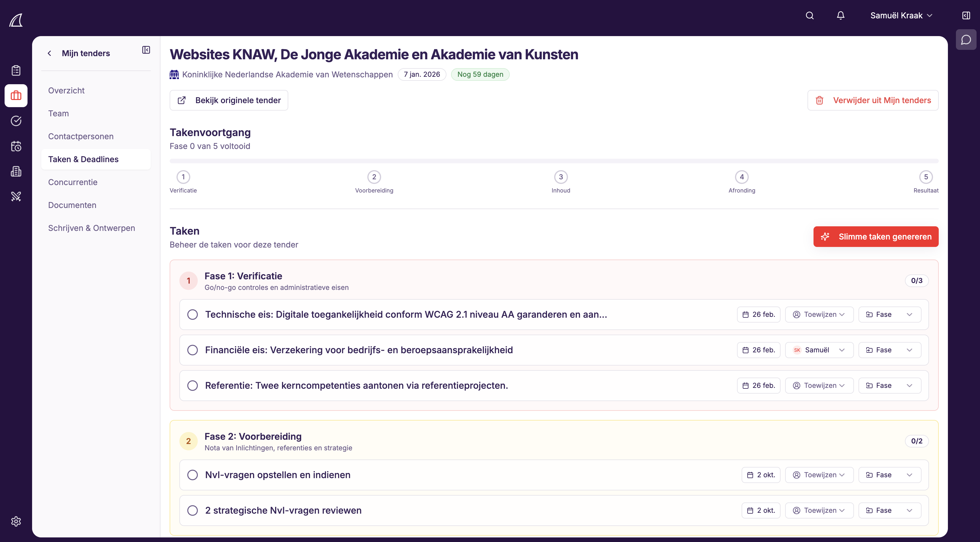Click Slimme taken genereren button
The width and height of the screenshot is (980, 542).
coord(876,237)
